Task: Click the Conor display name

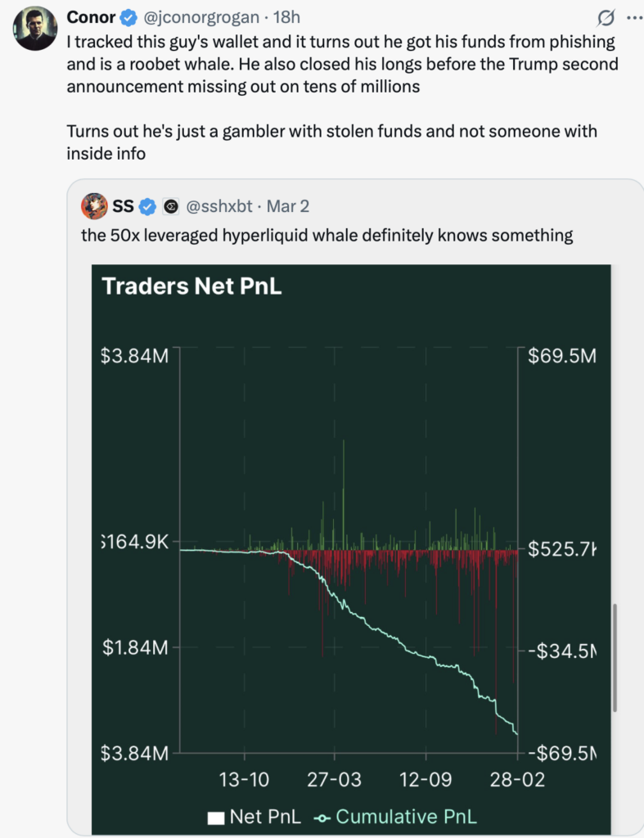Action: (x=91, y=17)
